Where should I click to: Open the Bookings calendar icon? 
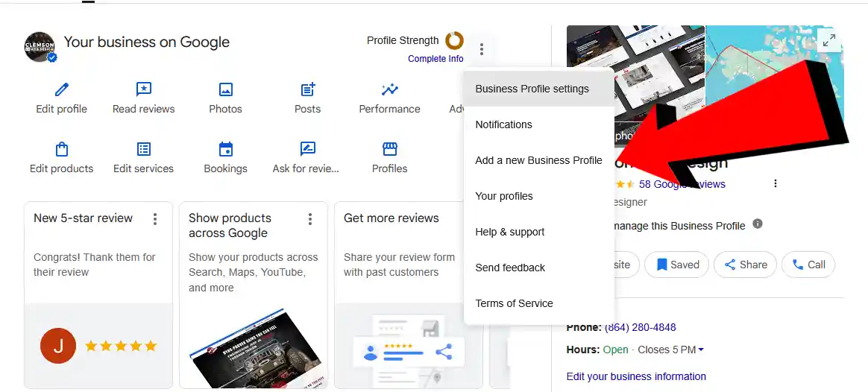(225, 149)
